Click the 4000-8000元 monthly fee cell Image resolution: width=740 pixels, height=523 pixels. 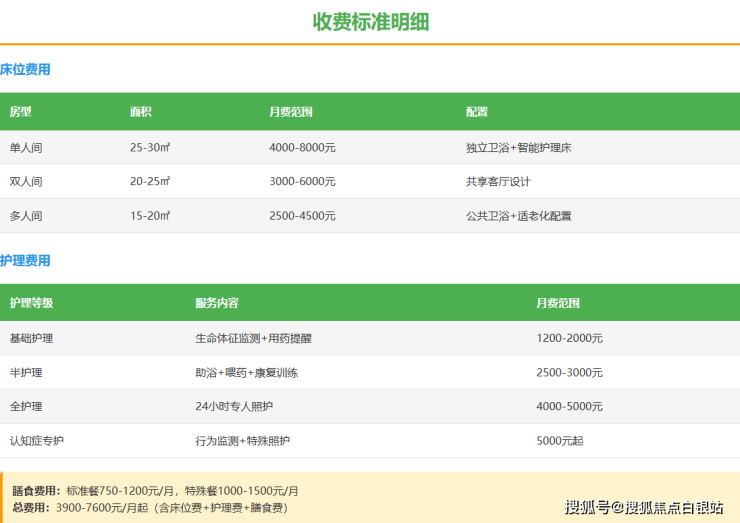click(302, 148)
